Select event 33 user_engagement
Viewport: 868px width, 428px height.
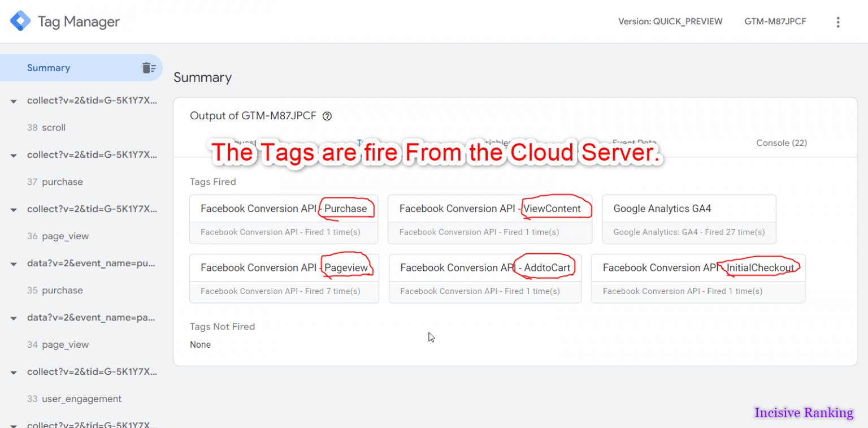coord(74,399)
